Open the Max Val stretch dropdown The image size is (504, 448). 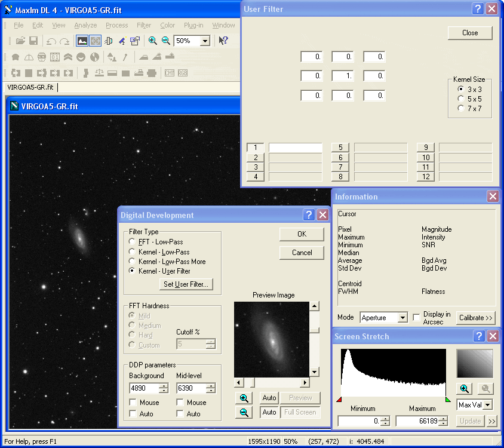(487, 405)
